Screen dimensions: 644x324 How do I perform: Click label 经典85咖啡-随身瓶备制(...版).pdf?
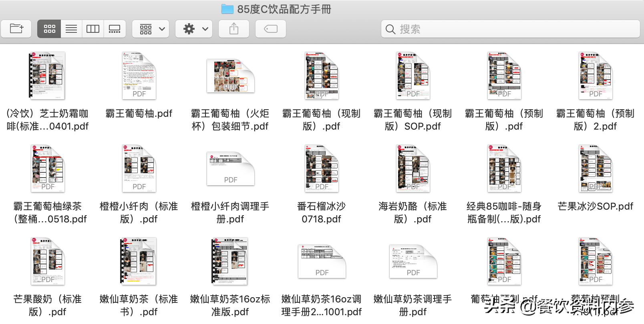click(x=504, y=213)
